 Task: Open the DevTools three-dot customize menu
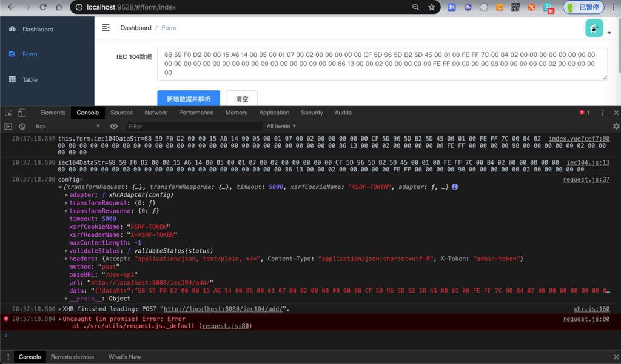pyautogui.click(x=602, y=113)
